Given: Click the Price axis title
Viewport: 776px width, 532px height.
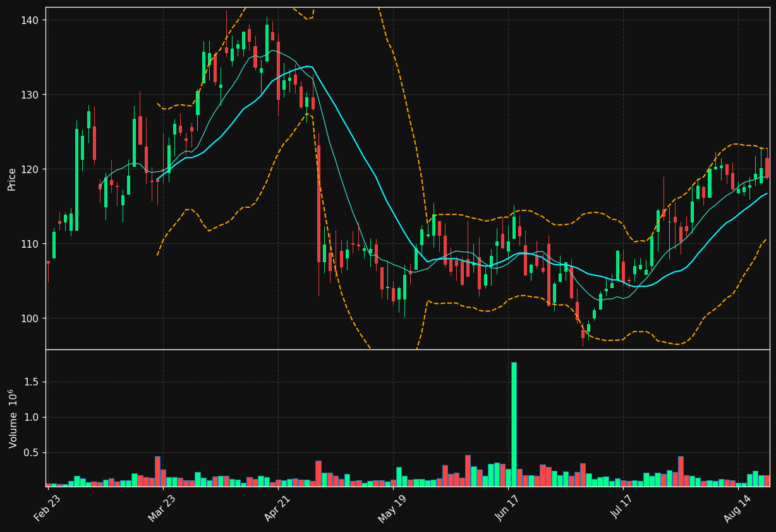Looking at the screenshot, I should 12,179.
